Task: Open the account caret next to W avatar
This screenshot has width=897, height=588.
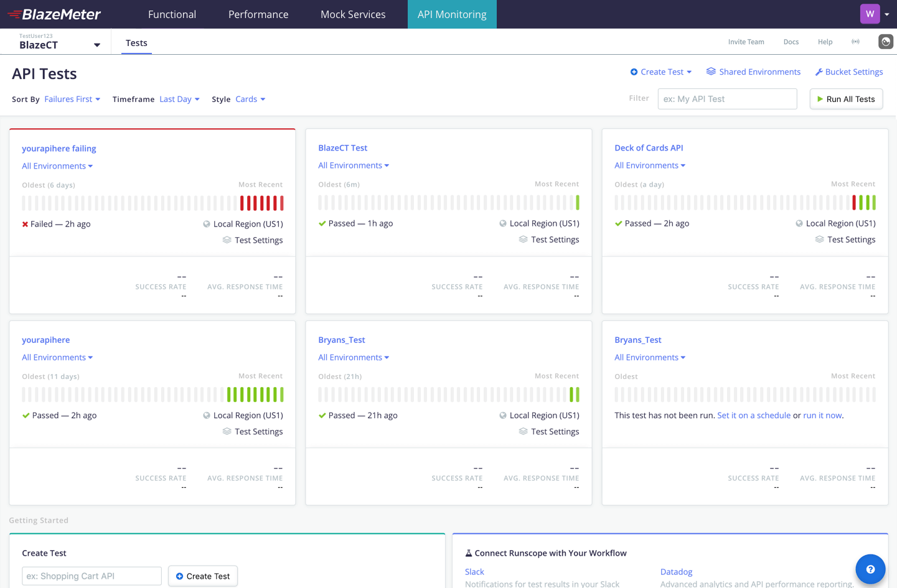Action: pyautogui.click(x=887, y=14)
